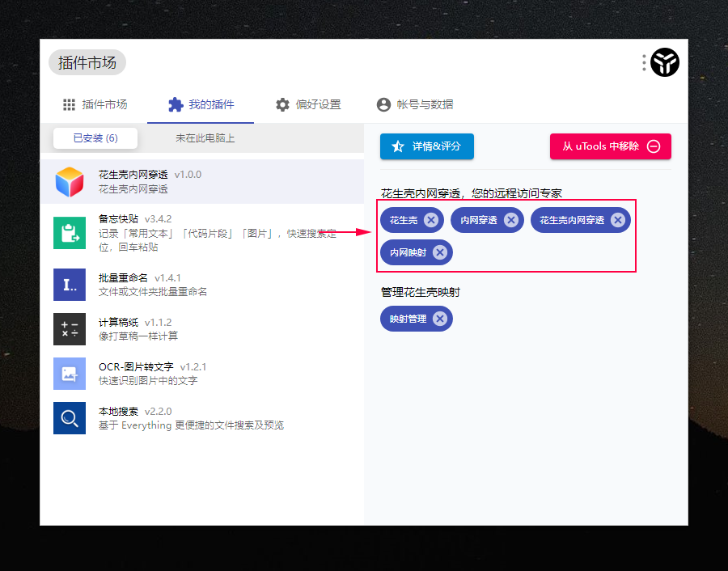Select the 未在此电脑上 sub-tab
The width and height of the screenshot is (728, 571).
pos(205,138)
